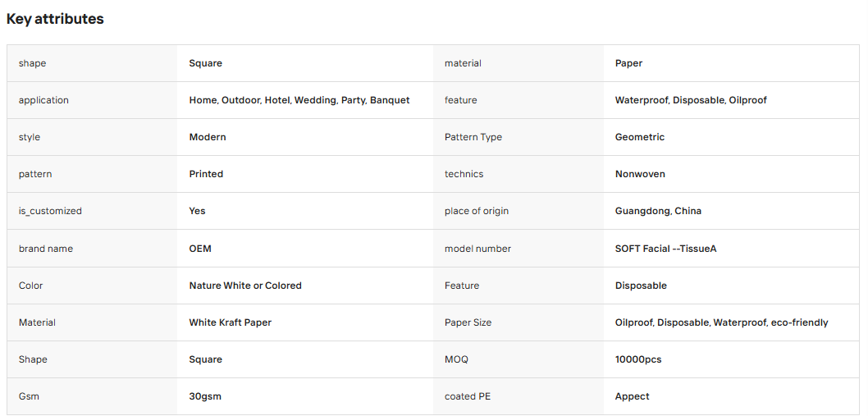Click model number 'SOFT Facial --TissueA'
The image size is (868, 416).
[x=666, y=249]
